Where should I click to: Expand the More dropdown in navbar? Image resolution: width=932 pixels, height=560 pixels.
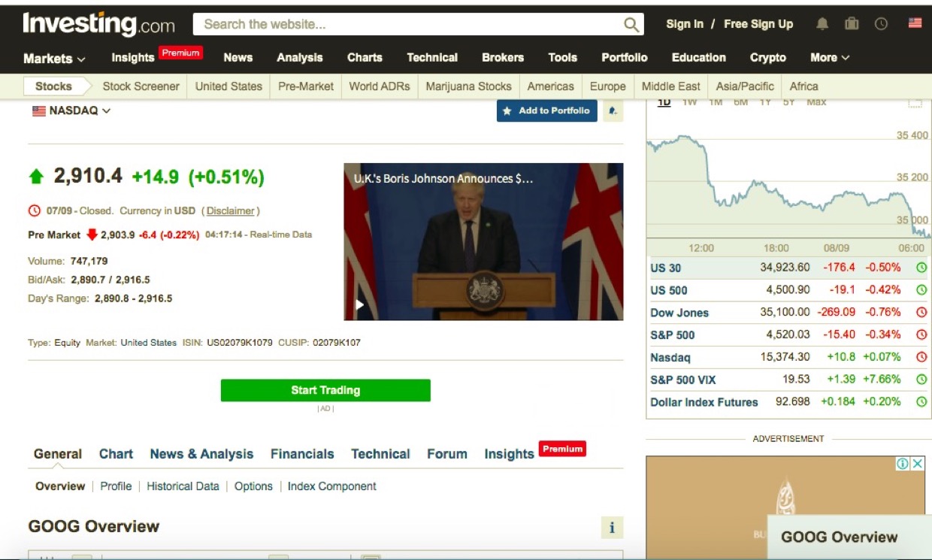coord(830,58)
